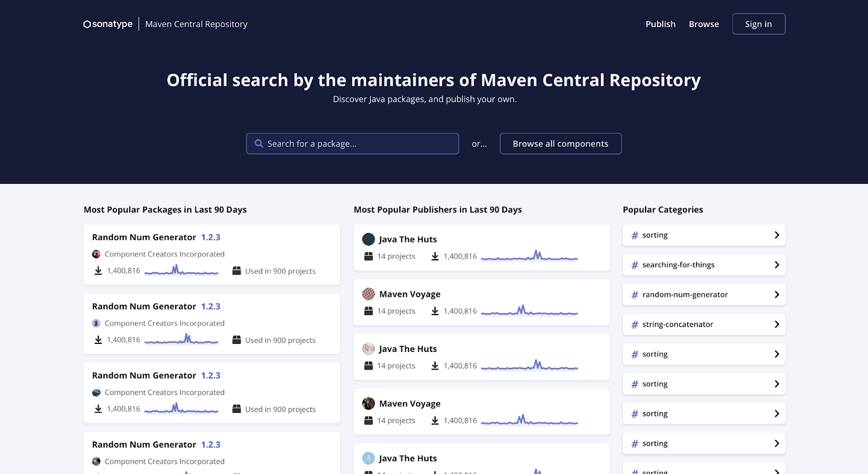This screenshot has height=474, width=868.
Task: Click projects box icon on second package card
Action: [x=237, y=340]
